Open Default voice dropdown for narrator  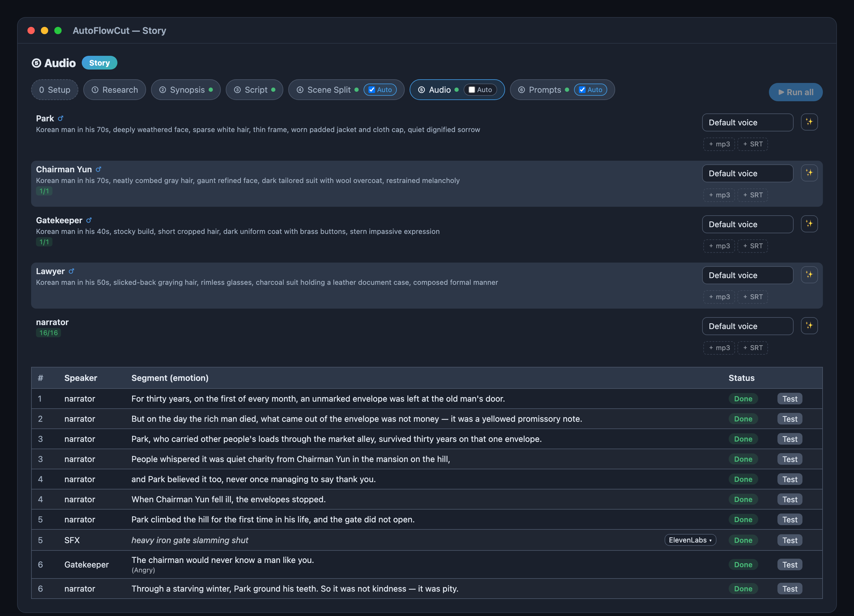coord(748,326)
